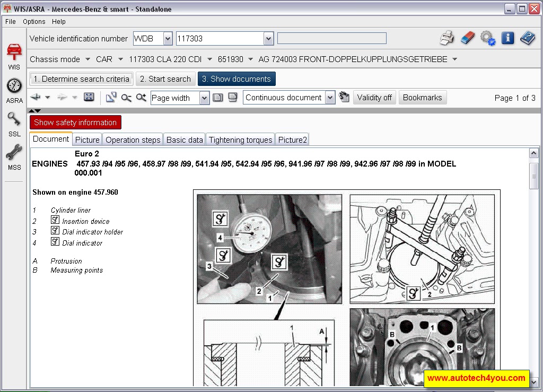Go back with the left arrow

click(x=36, y=97)
